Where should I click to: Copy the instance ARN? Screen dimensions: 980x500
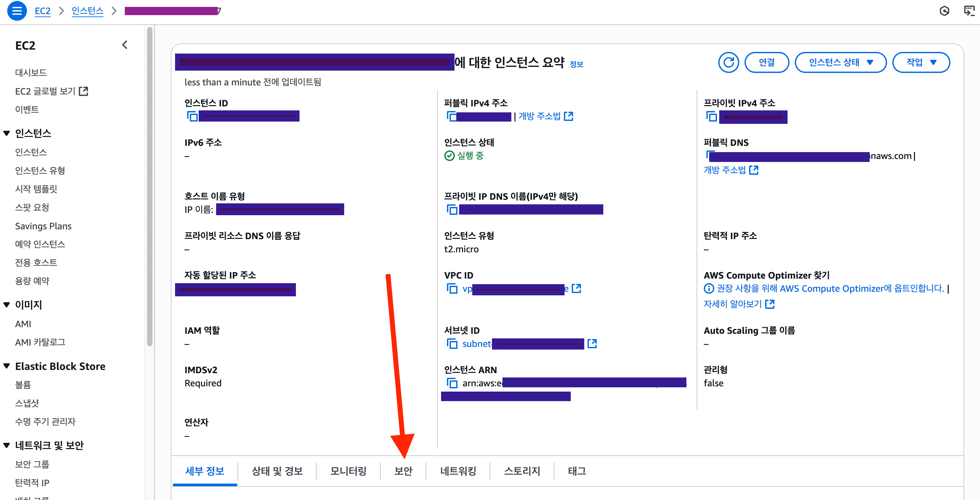pyautogui.click(x=452, y=383)
